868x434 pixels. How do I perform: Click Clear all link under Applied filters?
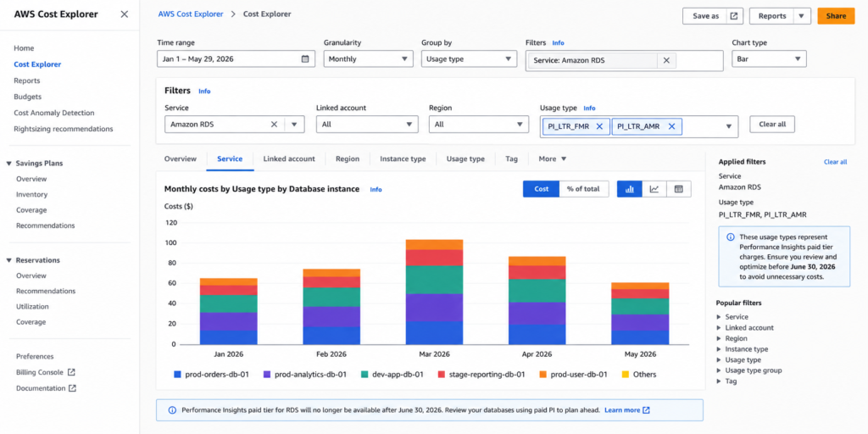click(x=835, y=162)
